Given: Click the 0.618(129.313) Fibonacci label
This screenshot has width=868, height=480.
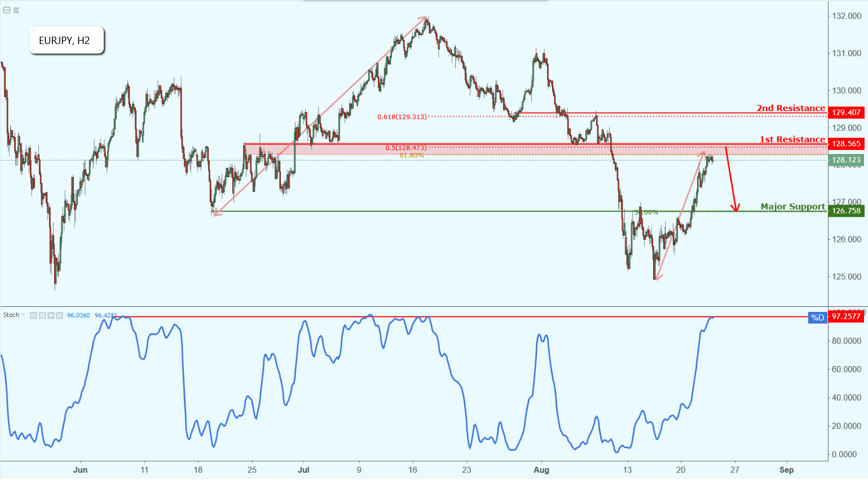Looking at the screenshot, I should click(402, 117).
